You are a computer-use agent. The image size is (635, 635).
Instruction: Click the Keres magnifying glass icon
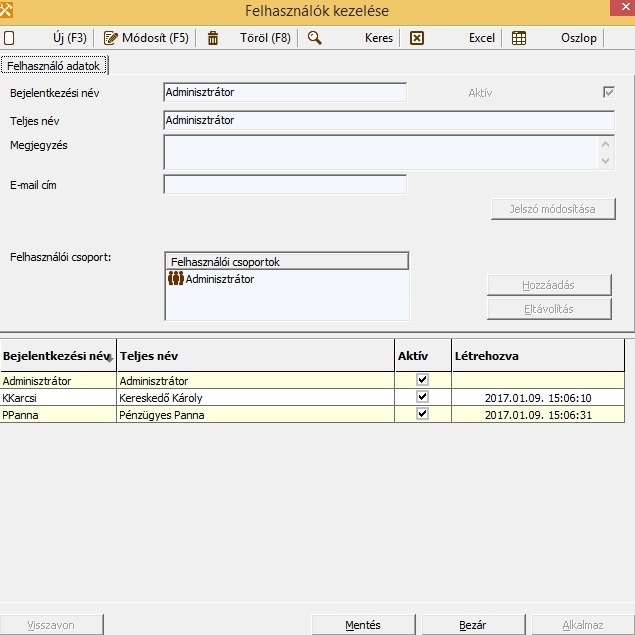coord(314,38)
